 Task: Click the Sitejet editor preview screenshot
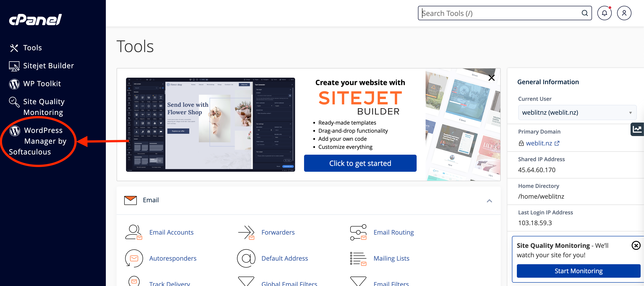[x=210, y=125]
